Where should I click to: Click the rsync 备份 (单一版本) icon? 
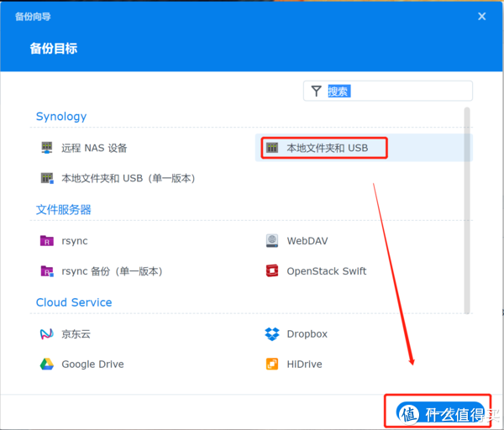pyautogui.click(x=47, y=271)
